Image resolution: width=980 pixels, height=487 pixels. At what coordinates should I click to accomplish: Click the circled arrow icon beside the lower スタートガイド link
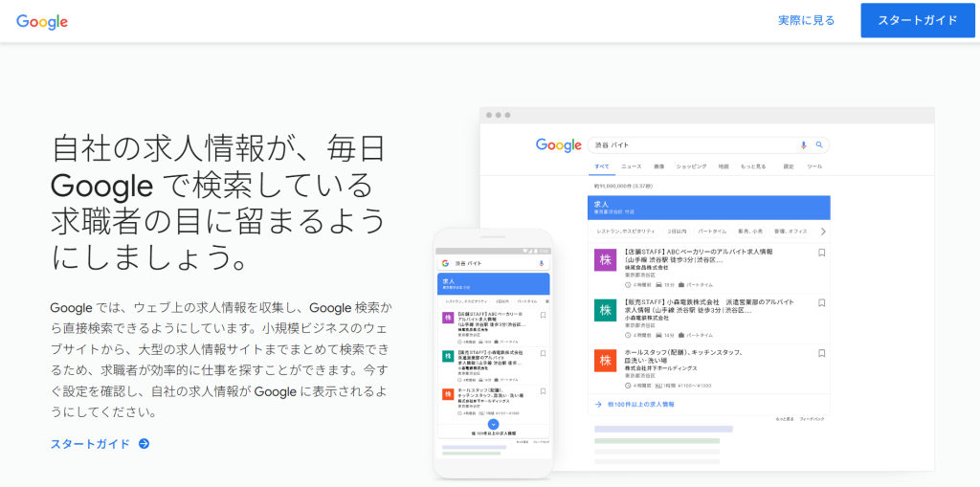[x=144, y=444]
